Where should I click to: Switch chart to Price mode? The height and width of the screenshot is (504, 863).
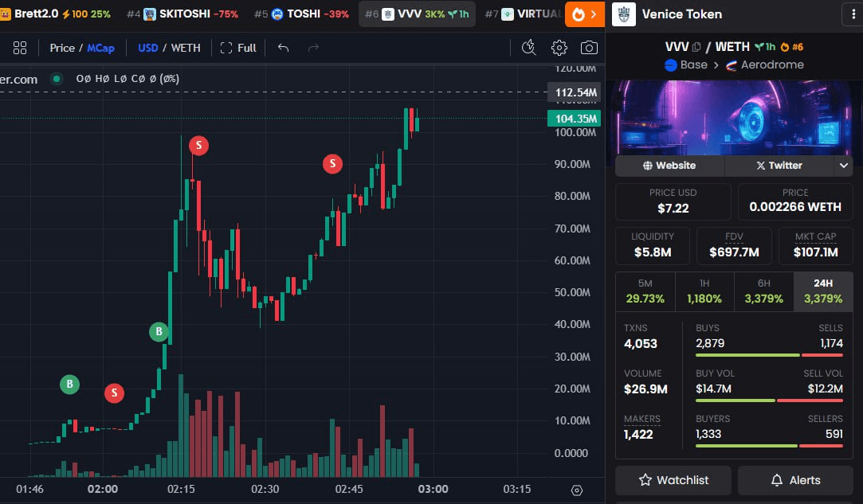[x=61, y=48]
